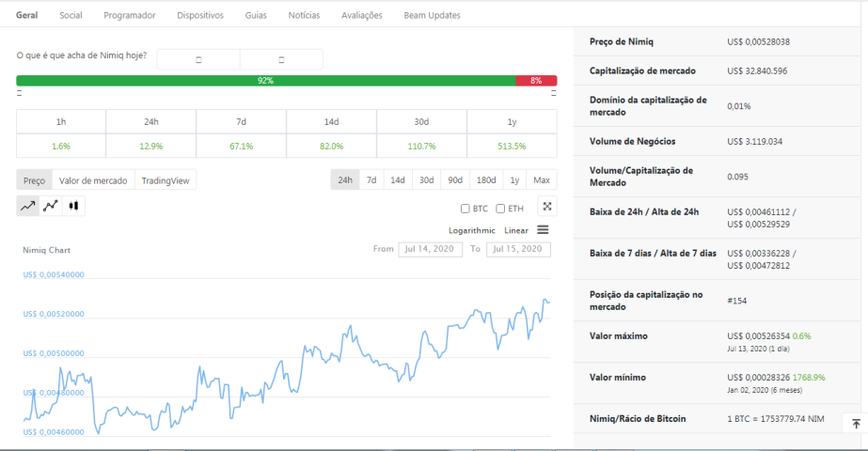Image resolution: width=868 pixels, height=451 pixels.
Task: Set chart range to 30d button
Action: pyautogui.click(x=426, y=179)
